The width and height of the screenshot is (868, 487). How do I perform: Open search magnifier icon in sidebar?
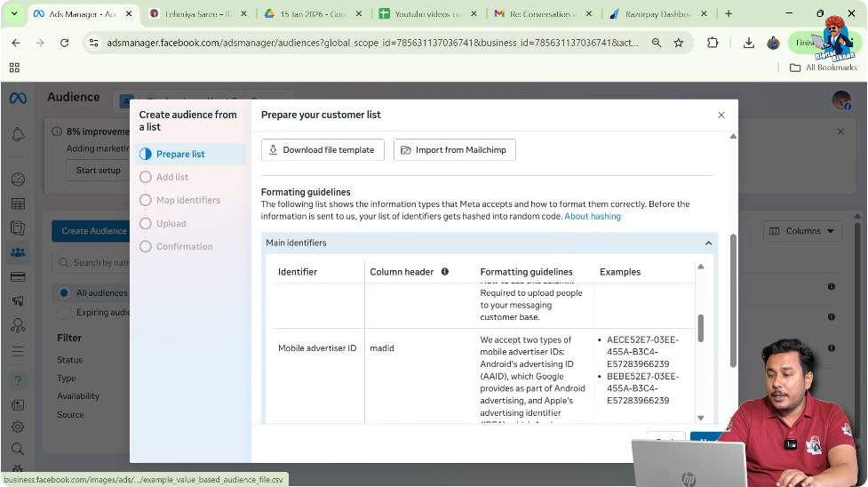coord(18,448)
